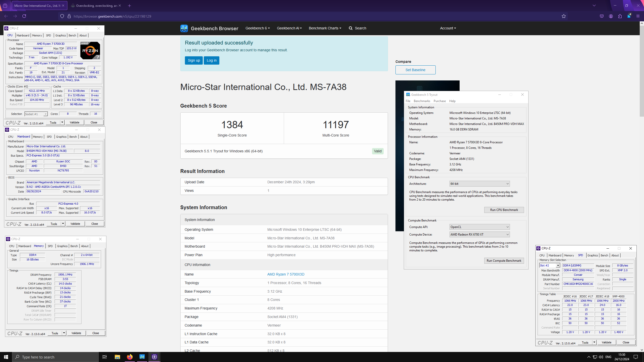The width and height of the screenshot is (644, 362).
Task: Click the Search magnifier icon in navbar
Action: point(351,28)
